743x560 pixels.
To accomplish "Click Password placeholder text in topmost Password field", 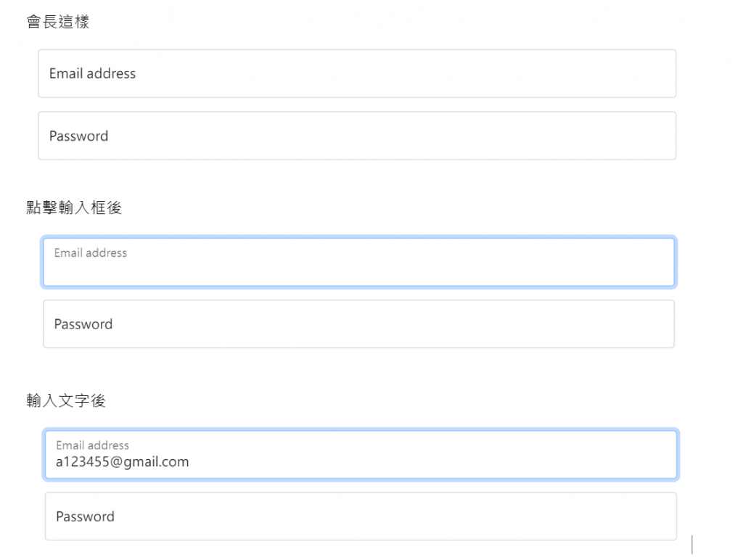I will (x=78, y=136).
